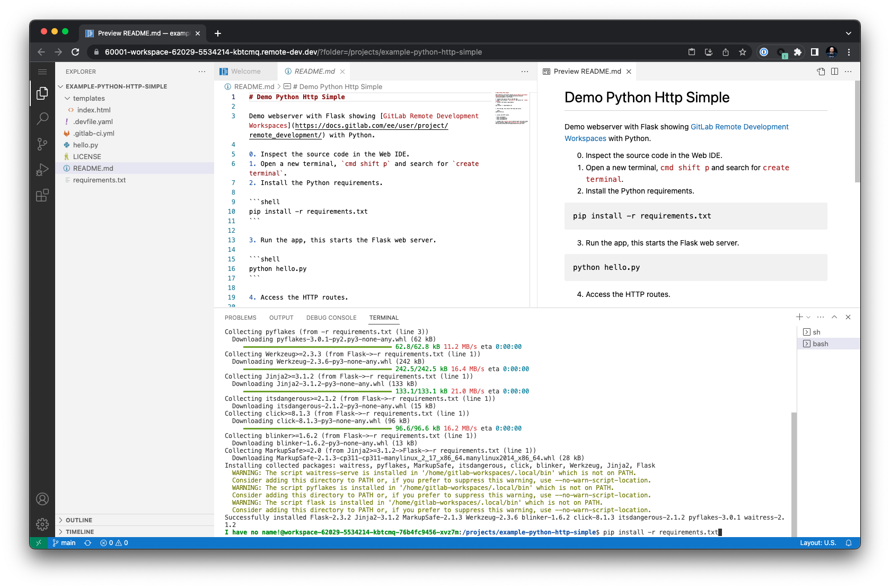Viewport: 890px width, 588px height.
Task: Open the Manage settings gear
Action: (42, 524)
